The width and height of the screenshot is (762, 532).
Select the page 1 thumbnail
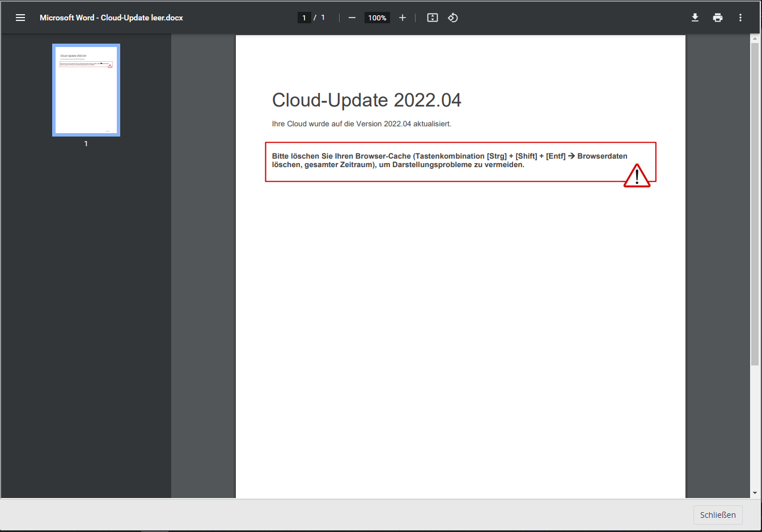(x=86, y=90)
